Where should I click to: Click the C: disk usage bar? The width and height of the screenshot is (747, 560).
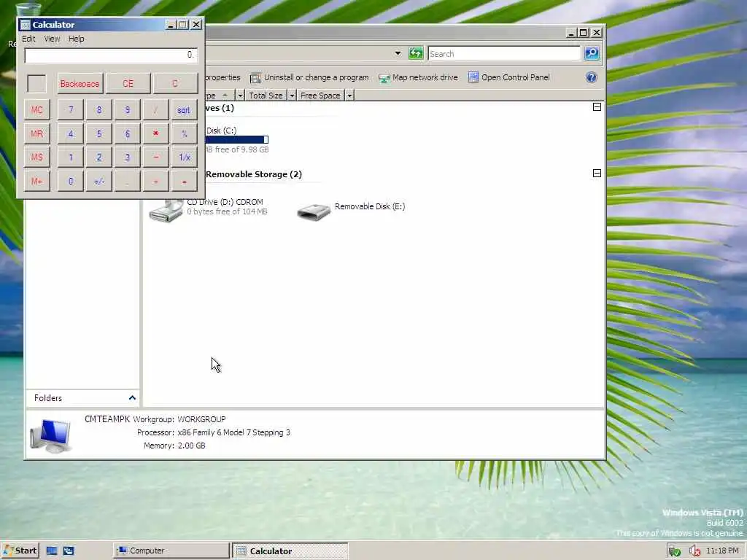click(237, 139)
